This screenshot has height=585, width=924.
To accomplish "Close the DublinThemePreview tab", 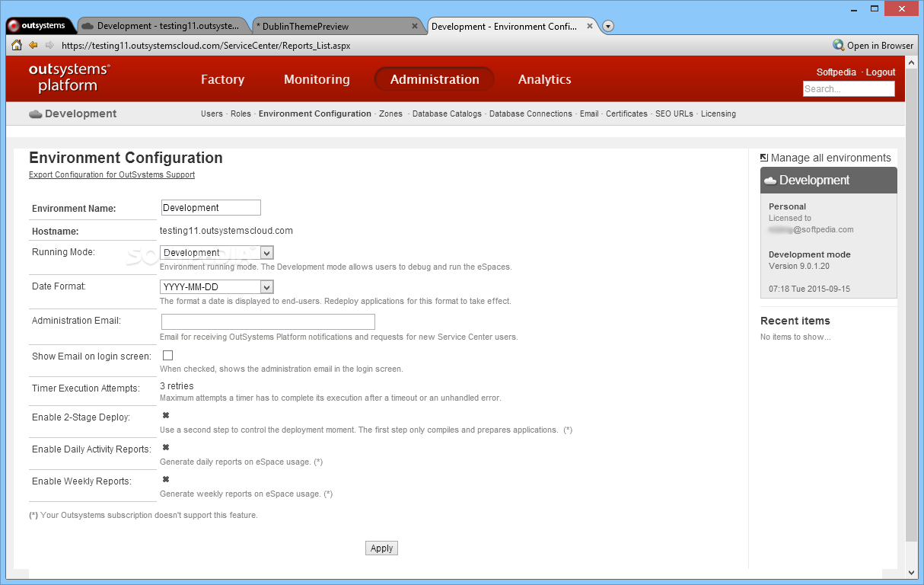I will click(x=415, y=26).
